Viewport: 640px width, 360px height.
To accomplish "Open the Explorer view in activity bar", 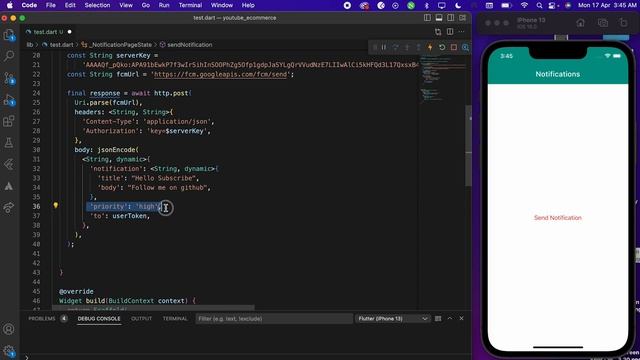I will point(9,35).
